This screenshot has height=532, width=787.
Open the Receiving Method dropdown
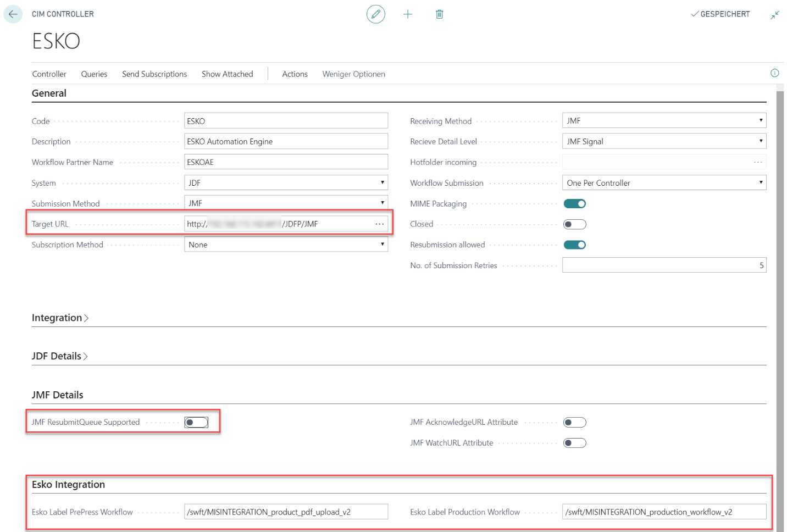(664, 121)
